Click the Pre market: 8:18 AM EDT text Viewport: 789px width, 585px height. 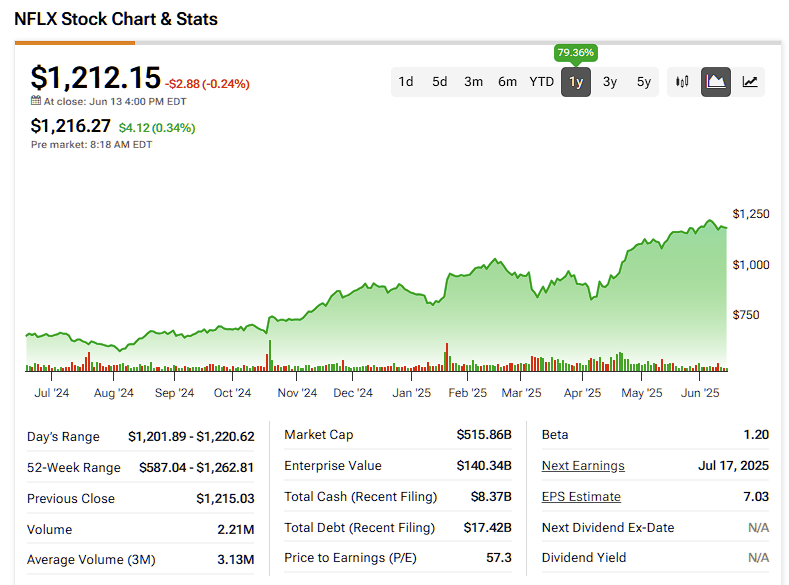(x=92, y=145)
